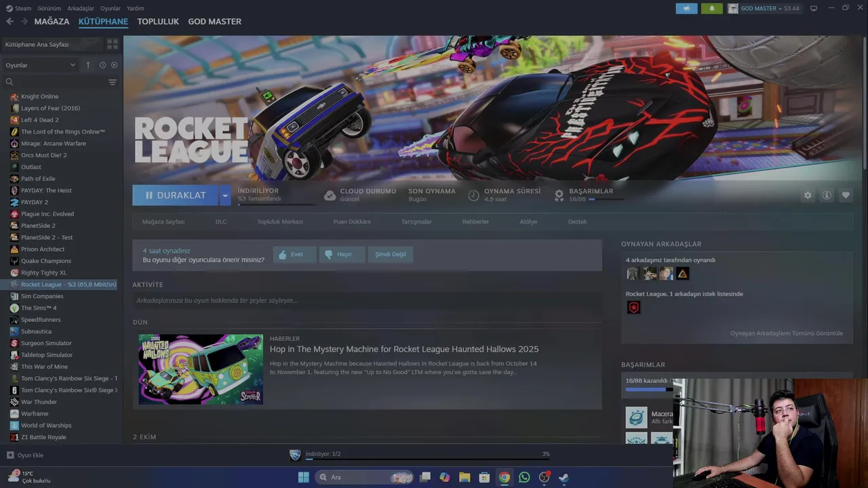Click the recent activity clock filter icon
868x488 pixels.
(102, 65)
